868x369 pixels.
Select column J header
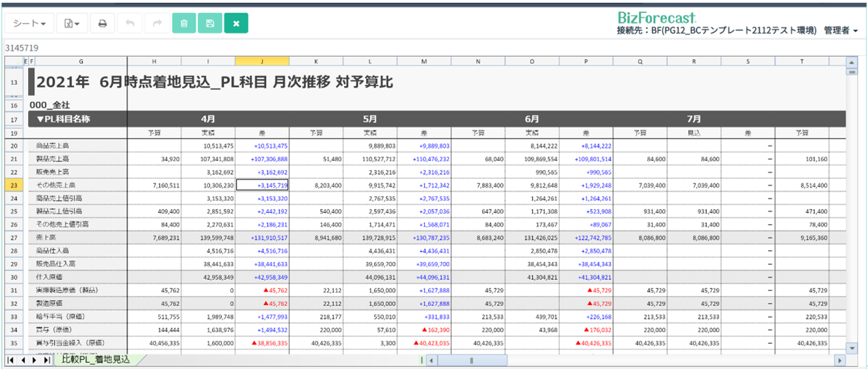coord(262,62)
